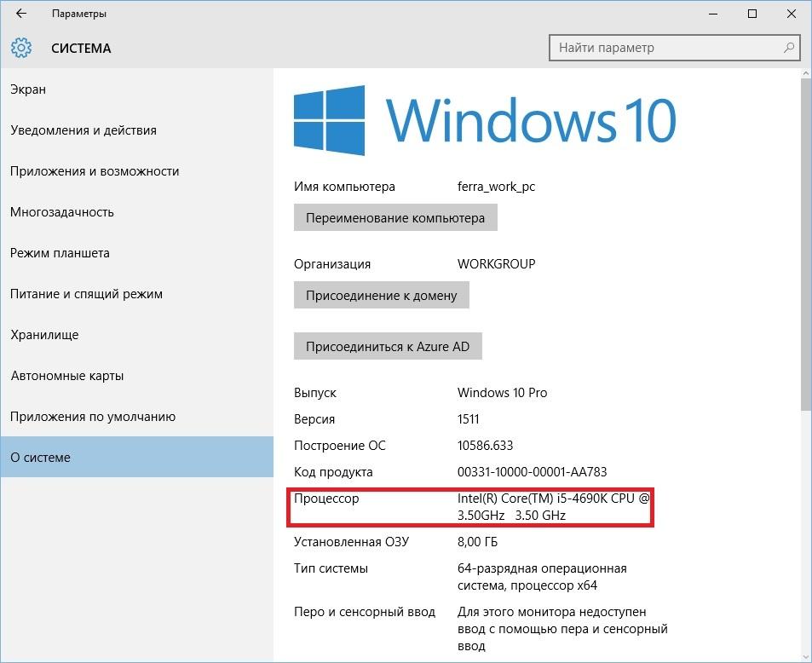812x663 pixels.
Task: Click Присоединиться к Azure AD button
Action: coord(388,347)
